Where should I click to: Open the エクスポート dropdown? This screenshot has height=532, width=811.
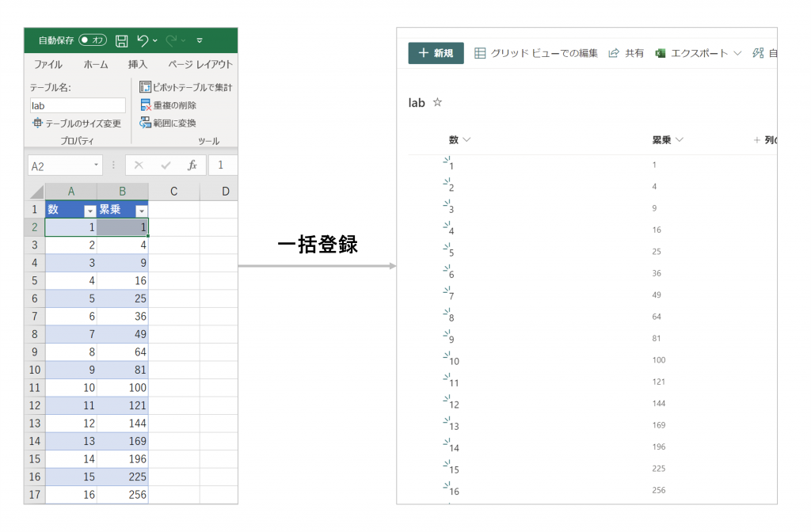pos(737,54)
